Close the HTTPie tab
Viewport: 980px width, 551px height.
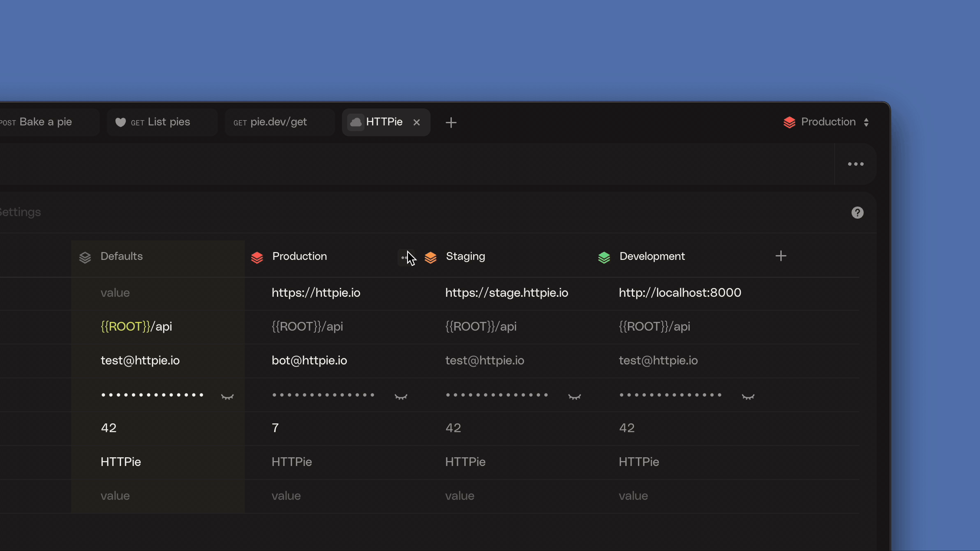coord(417,122)
